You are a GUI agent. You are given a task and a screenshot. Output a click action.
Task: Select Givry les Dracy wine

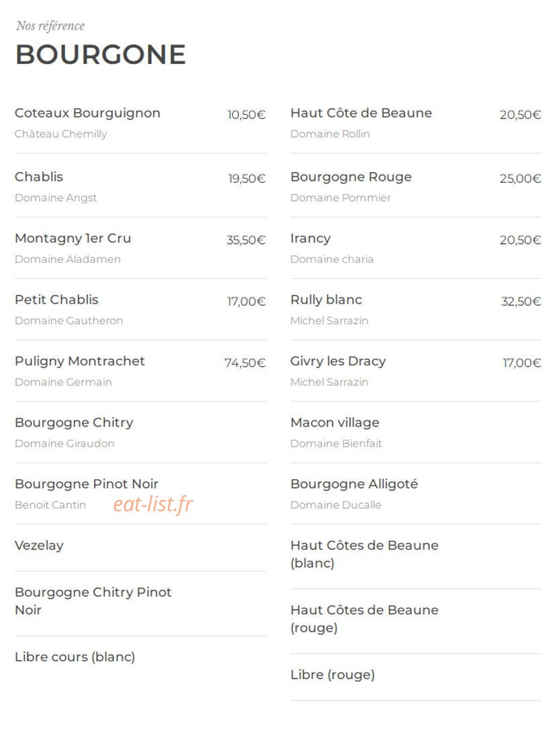(x=416, y=370)
